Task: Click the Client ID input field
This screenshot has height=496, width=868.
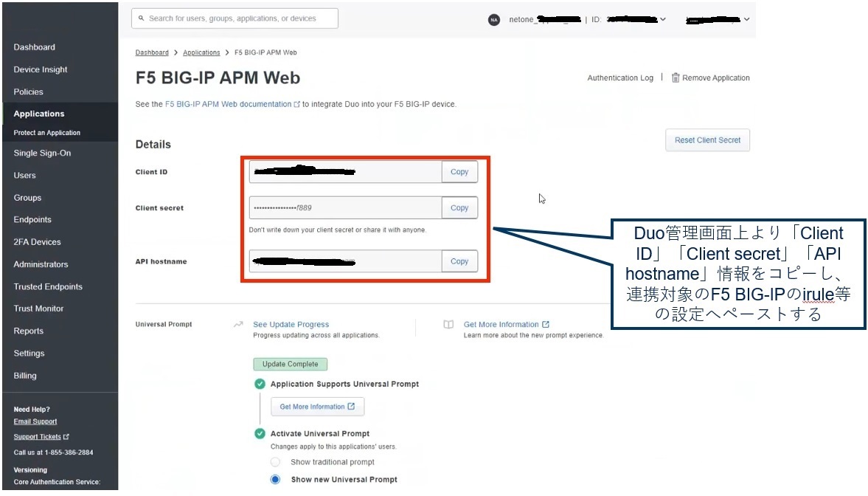Action: [345, 172]
